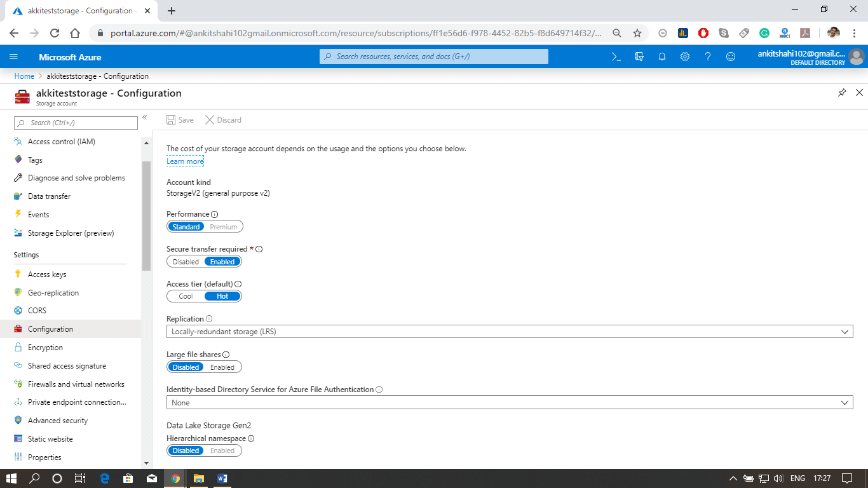Click the browser zoom magnifier icon
This screenshot has width=868, height=488.
[616, 33]
